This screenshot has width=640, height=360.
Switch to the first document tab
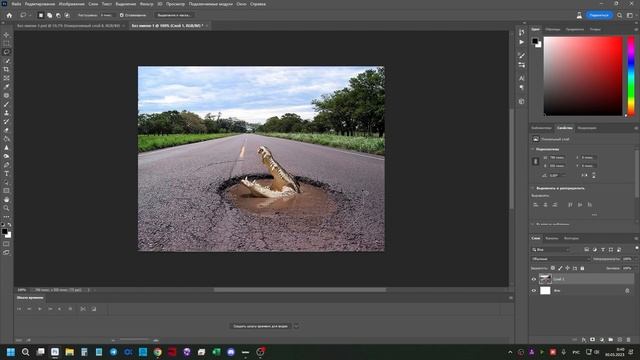pyautogui.click(x=69, y=26)
